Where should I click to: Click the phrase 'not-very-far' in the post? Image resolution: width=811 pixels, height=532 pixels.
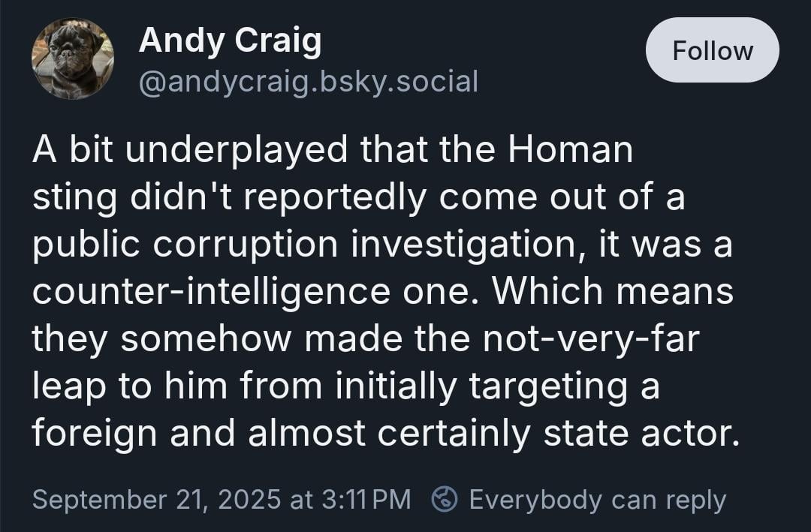(591, 338)
